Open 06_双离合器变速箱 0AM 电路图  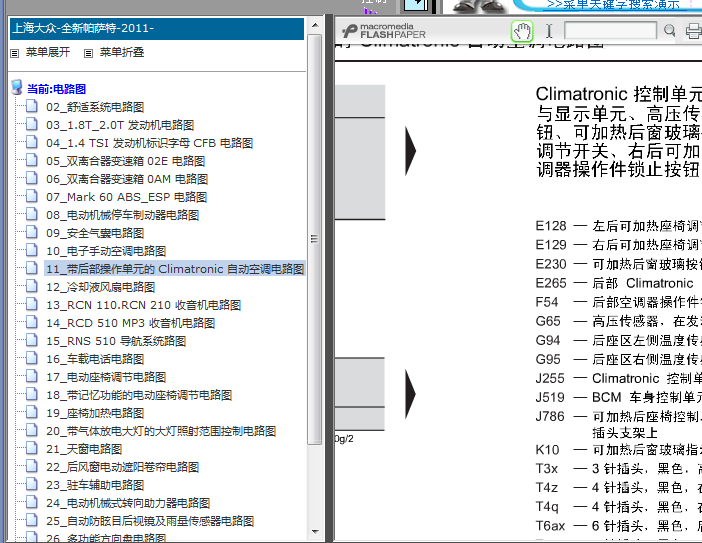click(x=127, y=179)
